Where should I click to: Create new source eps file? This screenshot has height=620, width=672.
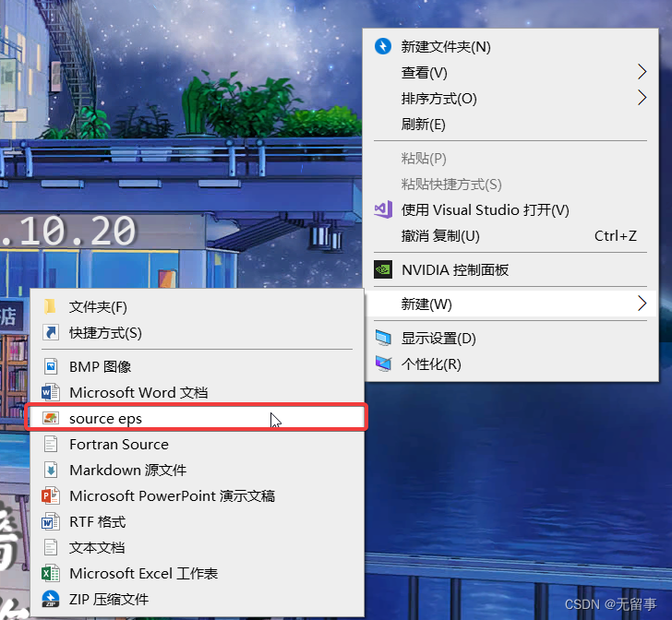pos(198,418)
